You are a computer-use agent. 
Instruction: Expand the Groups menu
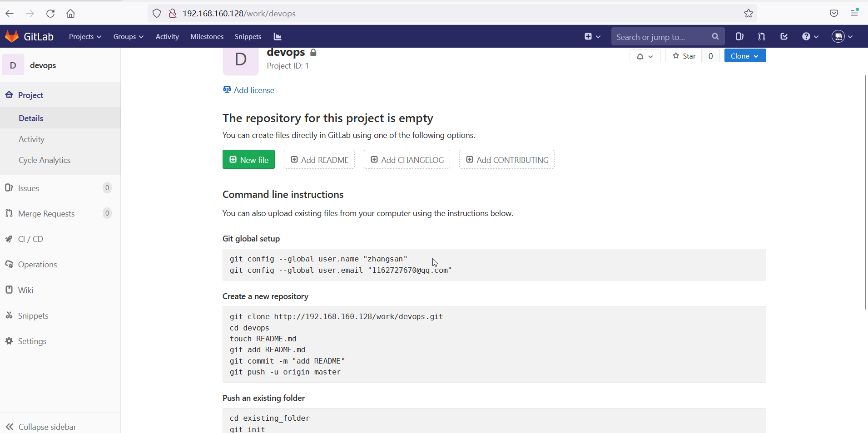[128, 36]
